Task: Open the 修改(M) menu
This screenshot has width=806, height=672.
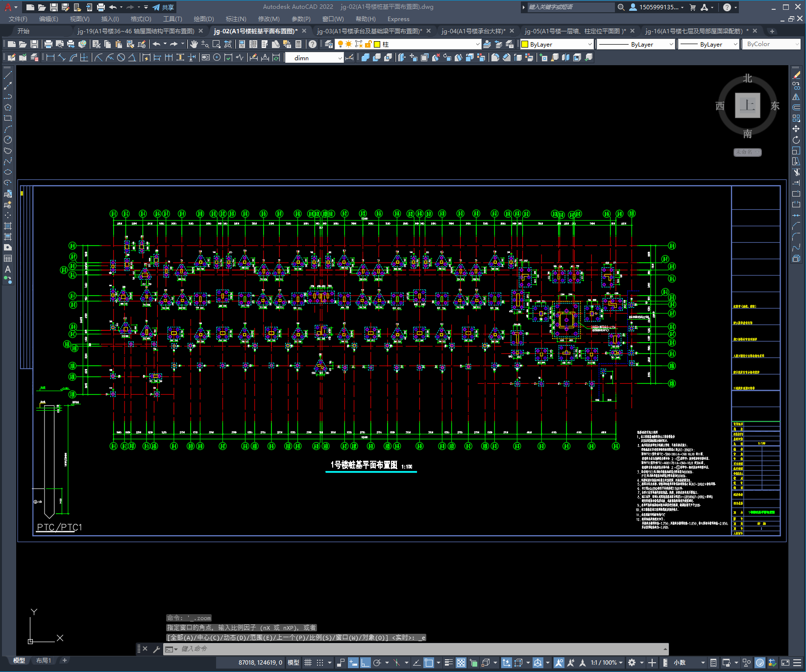Action: (269, 19)
